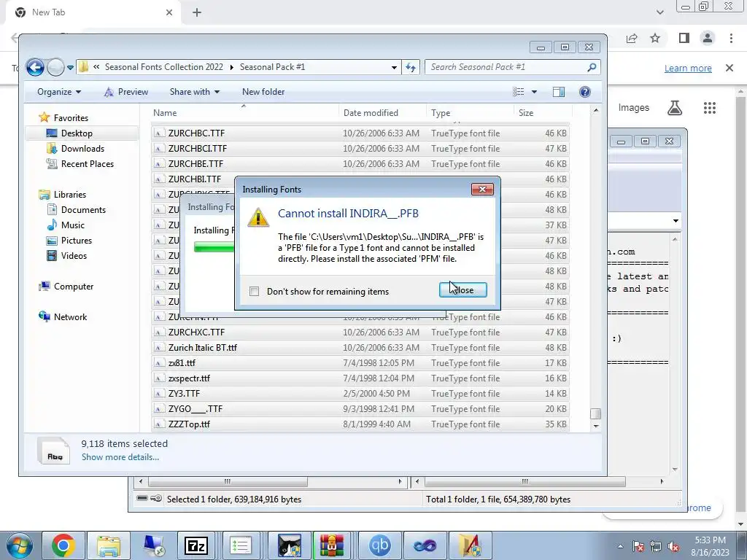Select Computer in navigation pane
Viewport: 747px width, 560px height.
coord(74,286)
